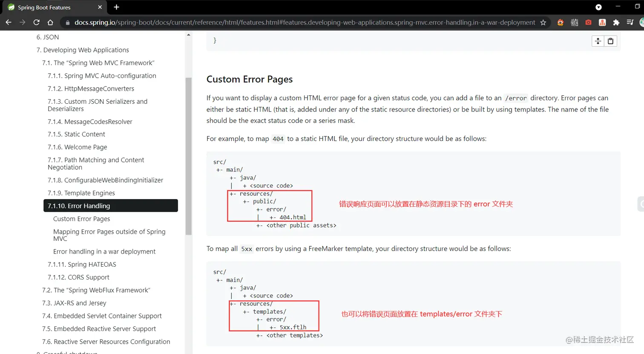Expand the collapsed code block with arrows icon
This screenshot has height=354, width=644.
click(598, 41)
